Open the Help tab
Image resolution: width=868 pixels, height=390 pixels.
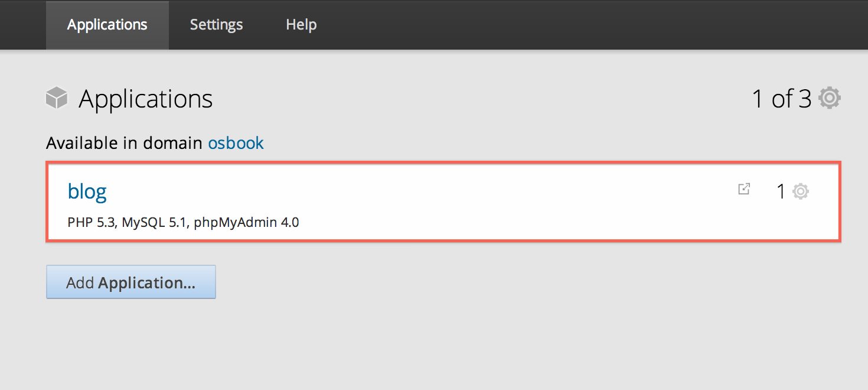tap(301, 25)
